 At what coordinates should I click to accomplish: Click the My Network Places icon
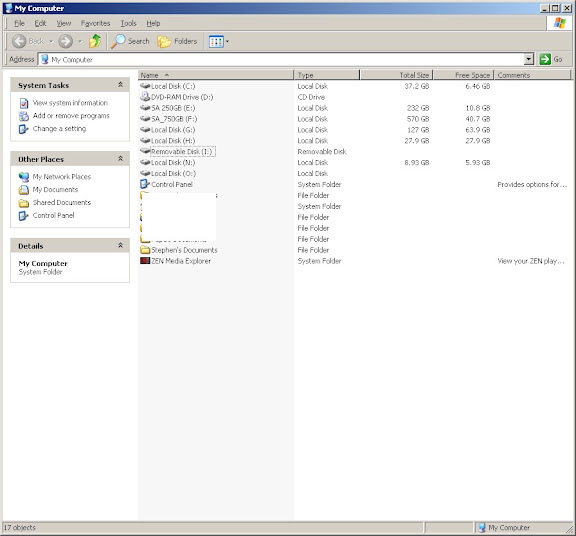[24, 177]
